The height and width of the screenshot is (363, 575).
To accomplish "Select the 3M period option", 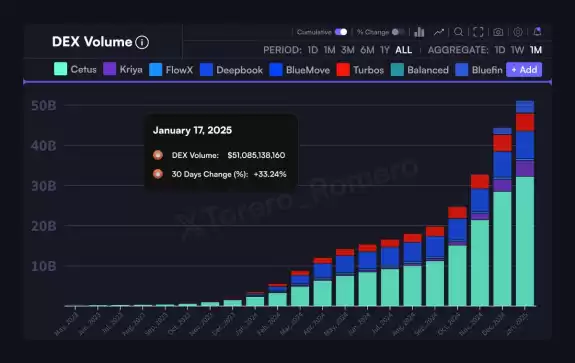I will click(x=348, y=50).
